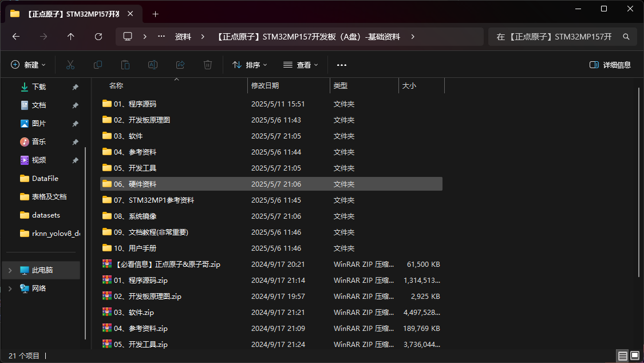
Task: Show hidden breadcrumb path ellipsis
Action: coord(161,37)
